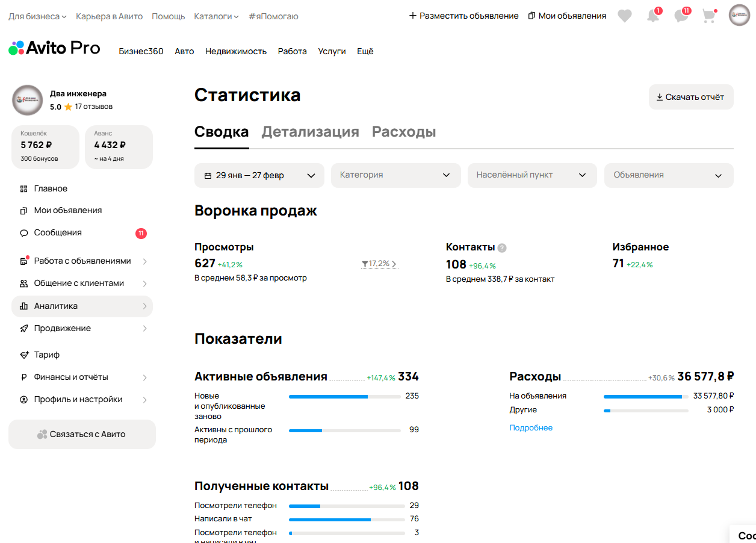Open the shopping cart icon

(x=709, y=16)
